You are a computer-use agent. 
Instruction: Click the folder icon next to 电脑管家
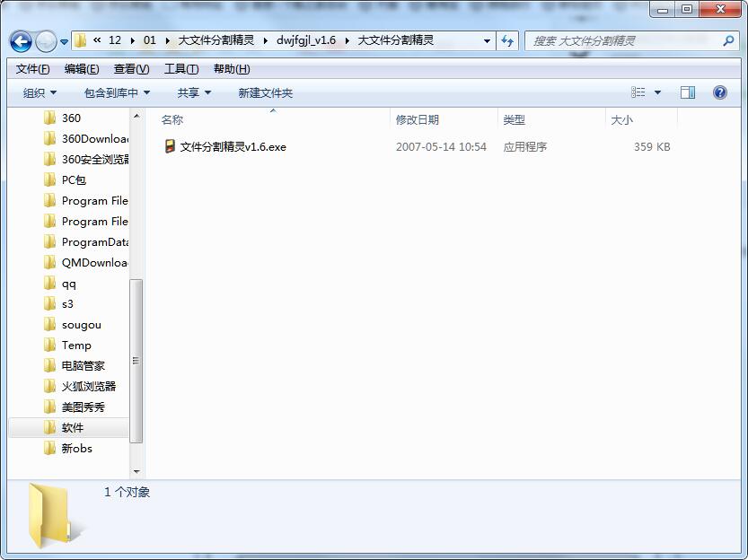[49, 365]
